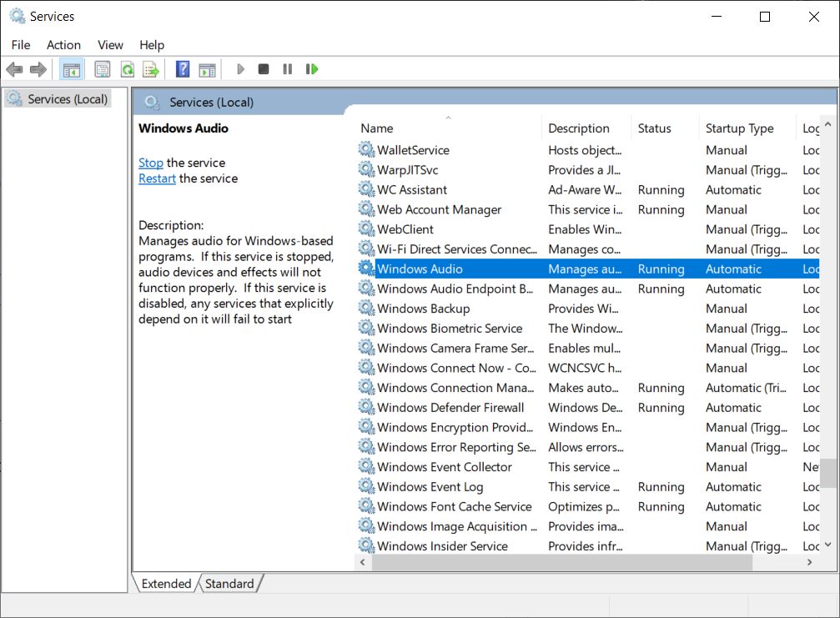Select the Windows Connect Now - Co... row
Image resolution: width=840 pixels, height=618 pixels.
pyautogui.click(x=588, y=368)
